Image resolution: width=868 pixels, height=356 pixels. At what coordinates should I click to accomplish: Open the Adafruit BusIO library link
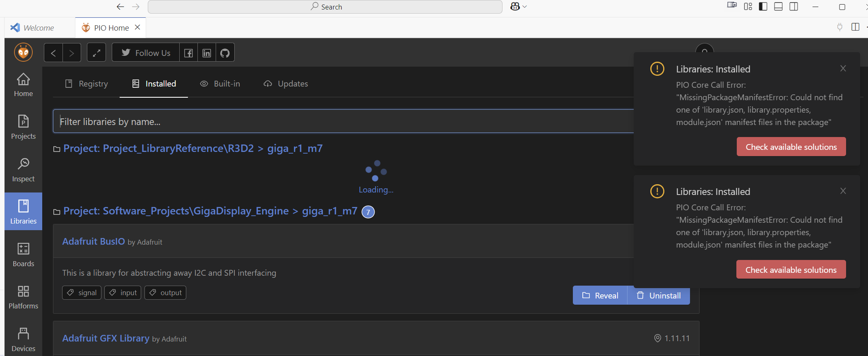pos(94,241)
